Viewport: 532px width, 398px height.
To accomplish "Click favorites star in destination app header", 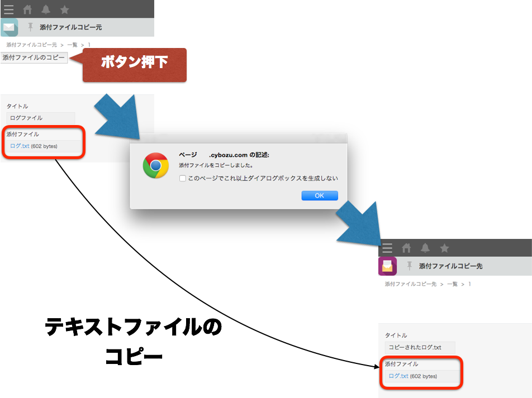I will (444, 248).
